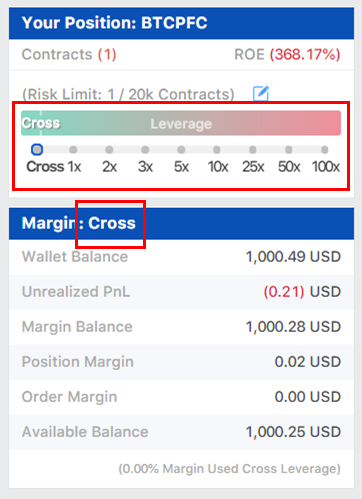Screen dimensions: 362x499
Task: Click the edit Risk Limit pencil icon
Action: tap(261, 93)
